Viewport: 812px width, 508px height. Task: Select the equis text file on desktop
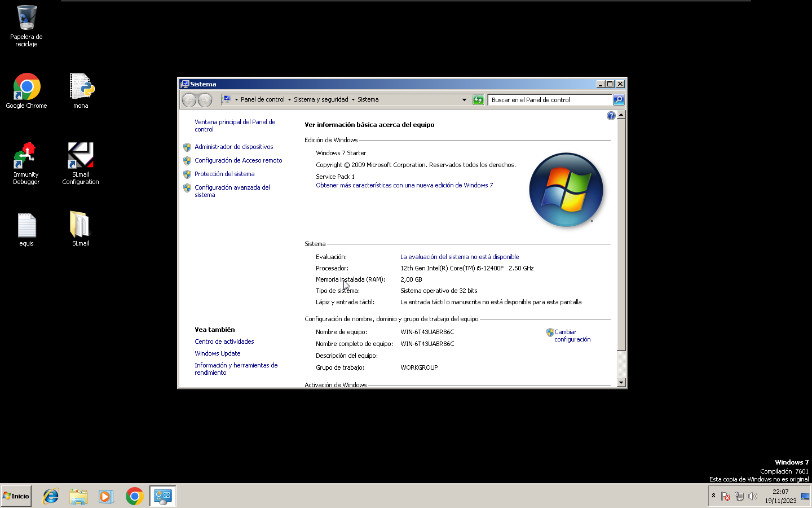point(27,230)
